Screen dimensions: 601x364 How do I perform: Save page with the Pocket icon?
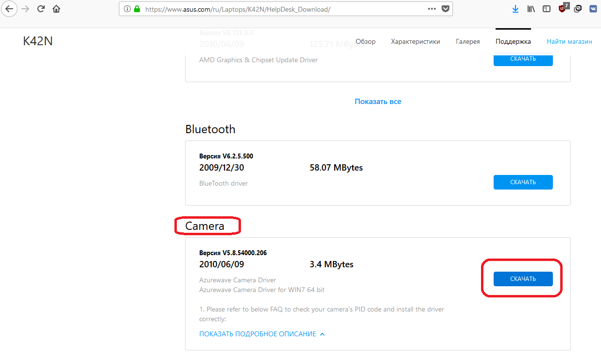(446, 9)
